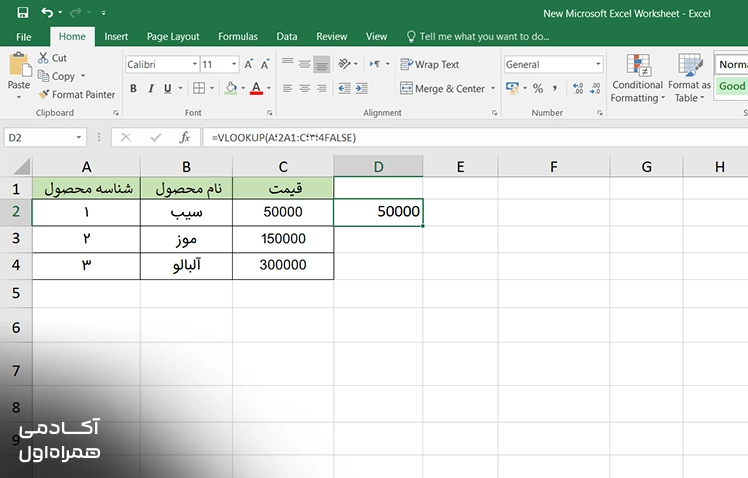
Task: Open the Data tab
Action: pyautogui.click(x=287, y=37)
